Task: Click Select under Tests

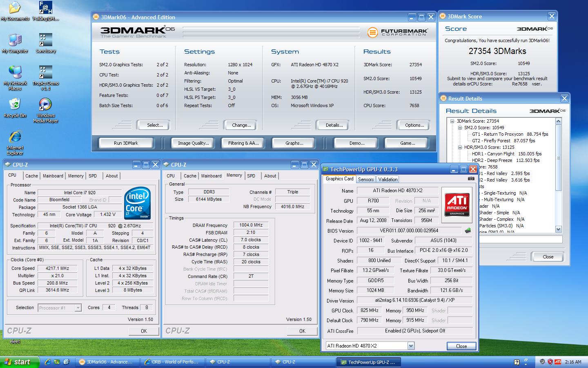Action: (x=154, y=125)
